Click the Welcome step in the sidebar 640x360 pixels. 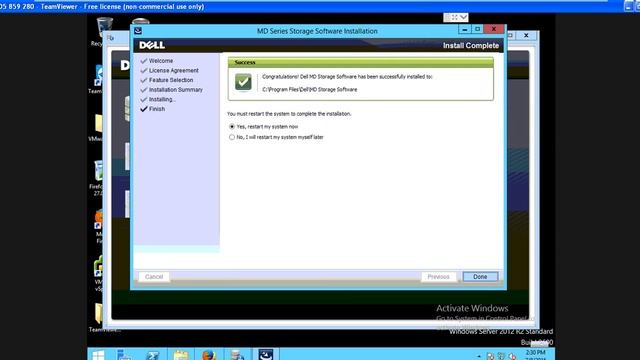(161, 61)
